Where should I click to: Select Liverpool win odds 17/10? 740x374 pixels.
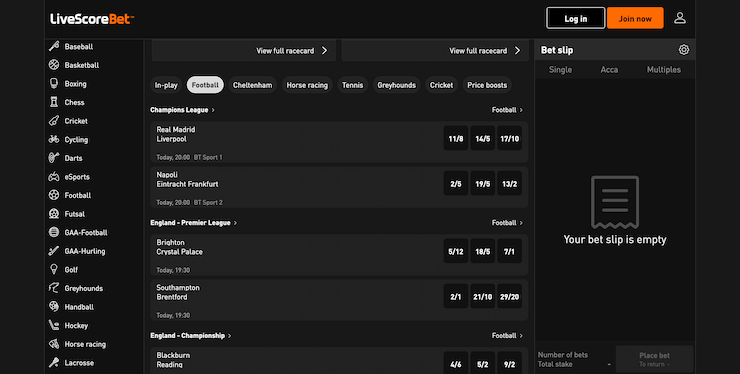coord(510,138)
